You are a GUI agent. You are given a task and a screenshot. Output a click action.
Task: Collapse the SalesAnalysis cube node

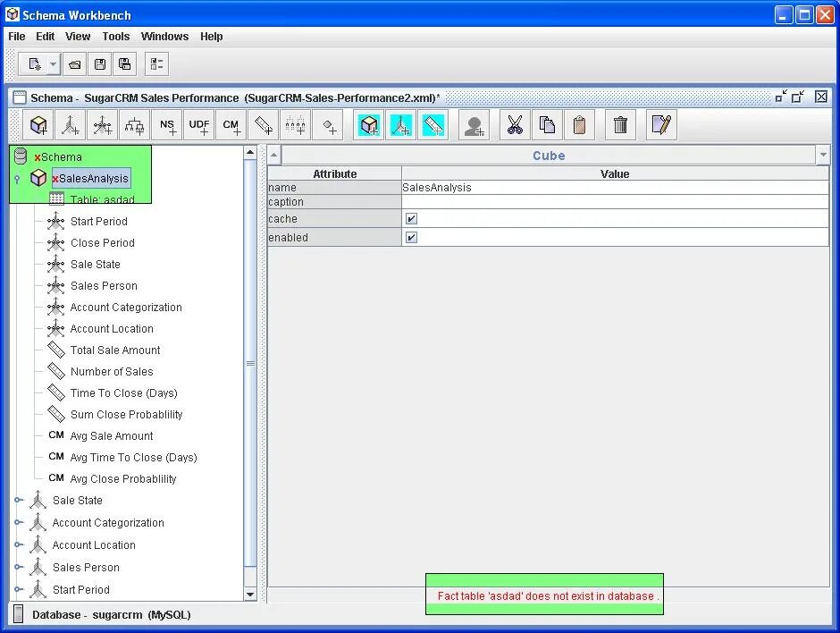point(17,179)
